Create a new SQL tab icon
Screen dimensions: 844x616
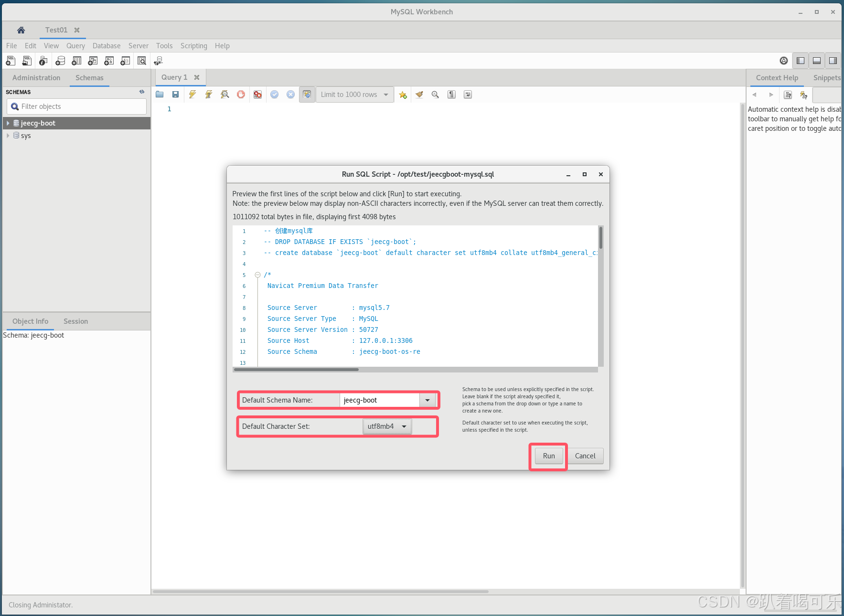click(x=11, y=61)
